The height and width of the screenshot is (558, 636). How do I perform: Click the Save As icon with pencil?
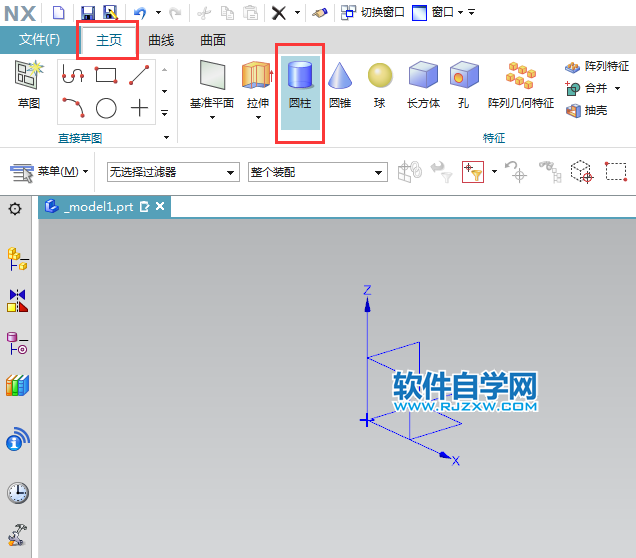(110, 13)
